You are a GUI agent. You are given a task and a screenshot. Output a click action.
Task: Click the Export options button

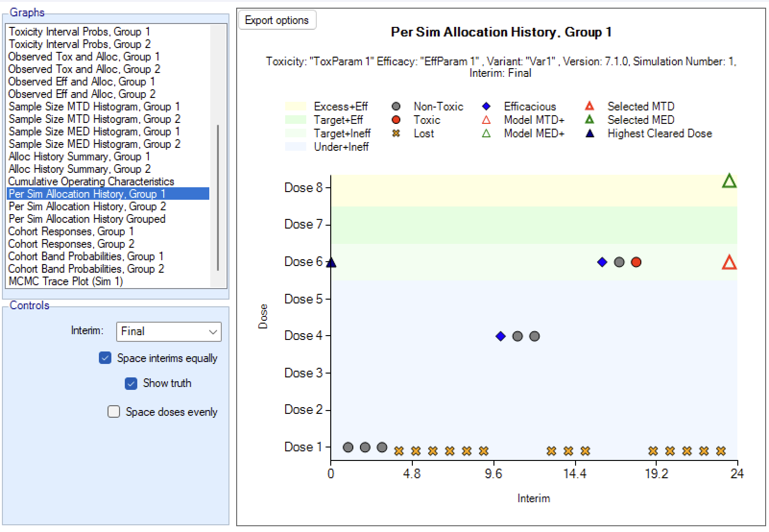pyautogui.click(x=277, y=20)
